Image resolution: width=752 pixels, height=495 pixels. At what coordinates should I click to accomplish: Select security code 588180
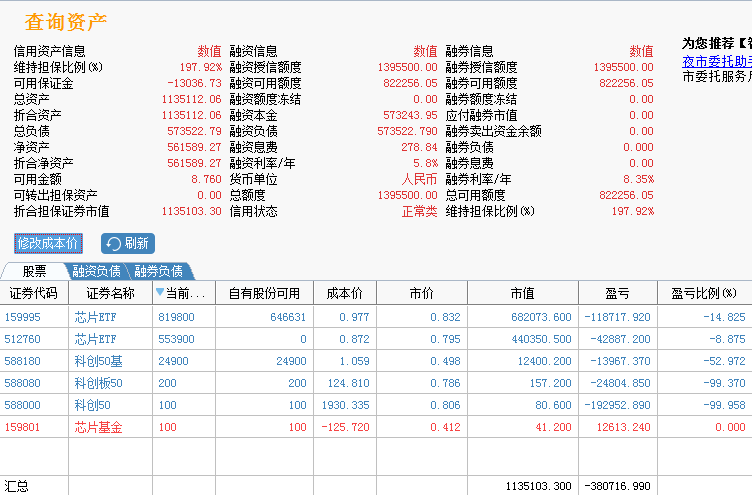click(23, 361)
